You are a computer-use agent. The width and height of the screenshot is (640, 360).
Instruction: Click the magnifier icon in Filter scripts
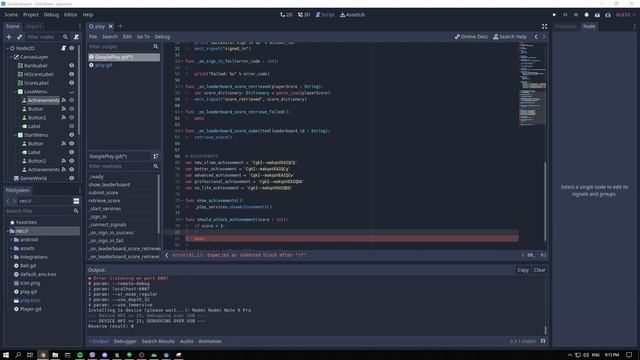(156, 47)
